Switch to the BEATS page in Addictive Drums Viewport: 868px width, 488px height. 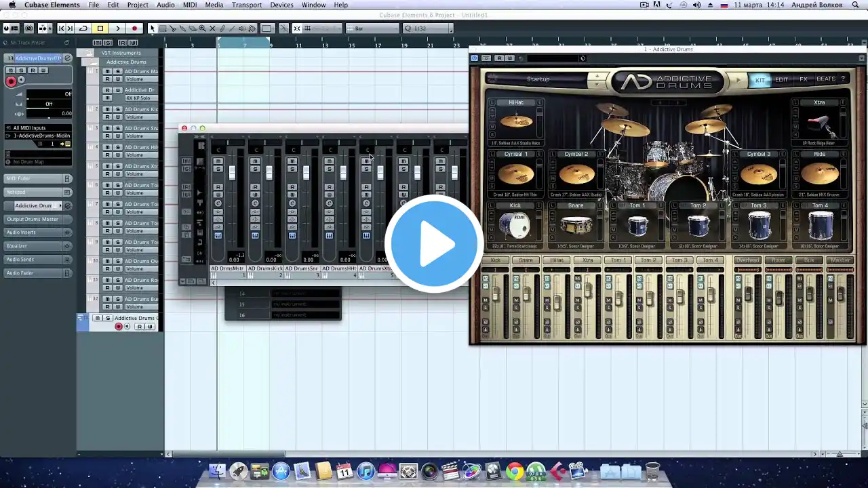[826, 79]
